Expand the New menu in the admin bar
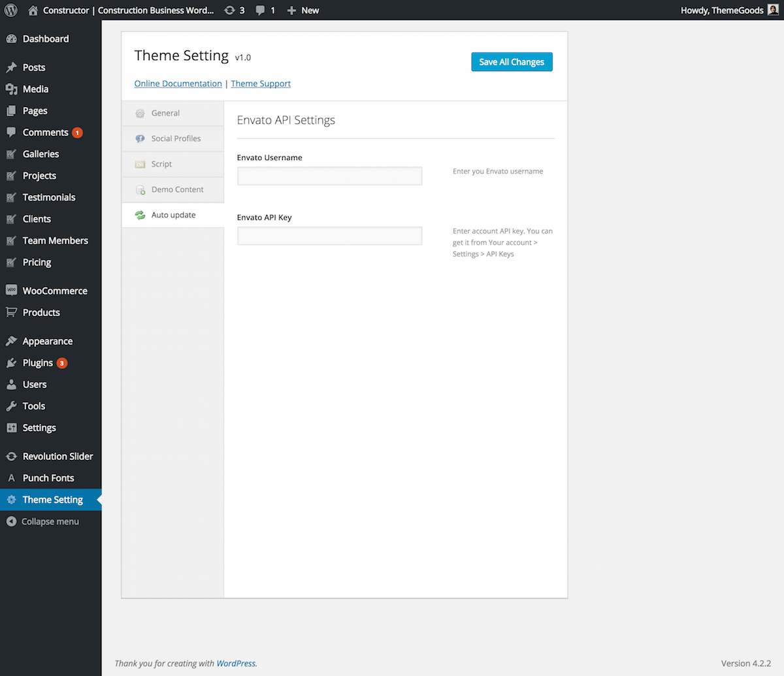Screen dimensions: 784x676 coord(302,10)
